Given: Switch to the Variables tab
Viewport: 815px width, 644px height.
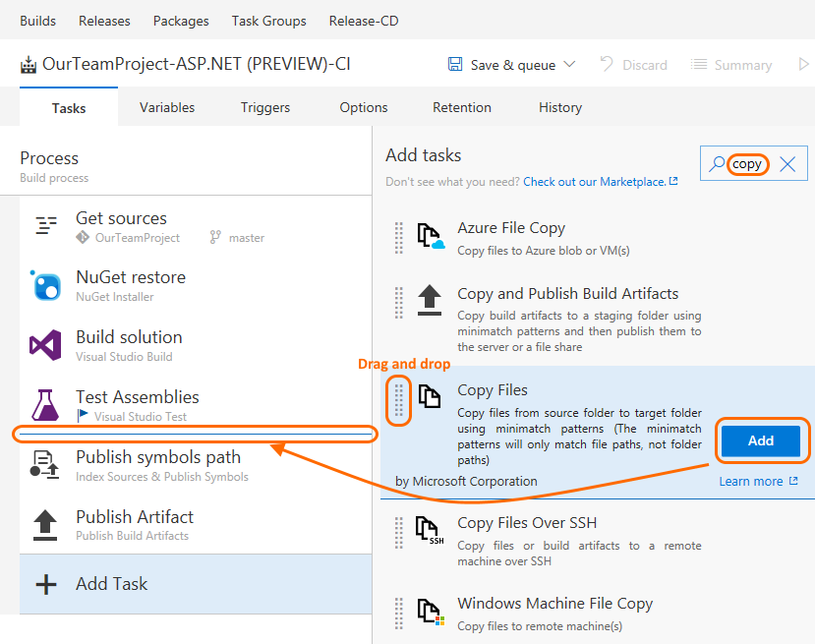Looking at the screenshot, I should click(x=167, y=107).
